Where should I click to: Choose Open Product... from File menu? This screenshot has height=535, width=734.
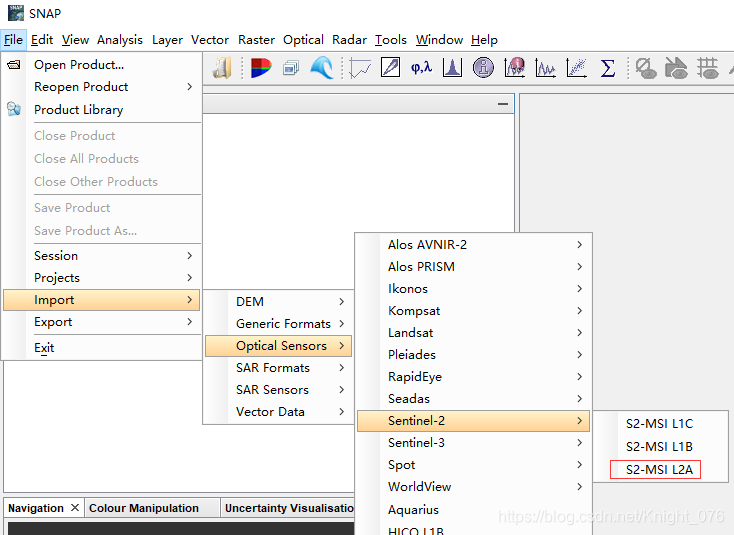click(x=102, y=65)
